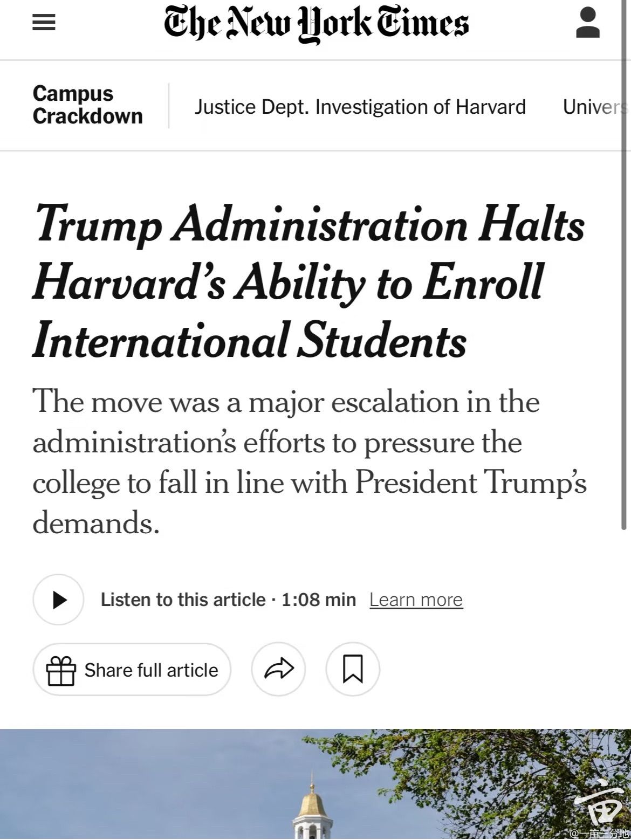Open the hamburger sections menu
The image size is (631, 840).
[x=44, y=22]
